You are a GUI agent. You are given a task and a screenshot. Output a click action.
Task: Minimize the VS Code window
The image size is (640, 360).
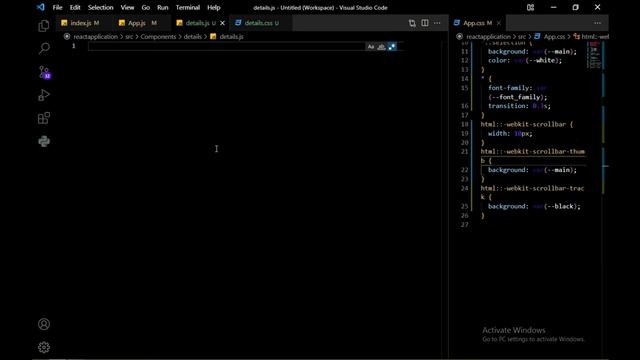pyautogui.click(x=553, y=7)
